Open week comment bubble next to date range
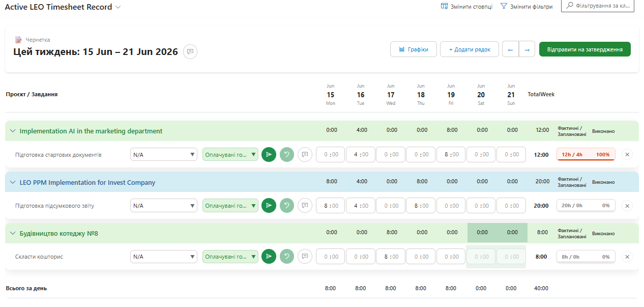Viewport: 644px width, 307px height. (x=190, y=52)
